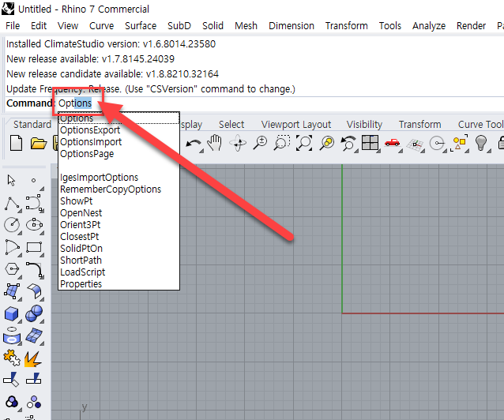
Task: Switch to the Transform toolbar tab
Action: [x=420, y=125]
